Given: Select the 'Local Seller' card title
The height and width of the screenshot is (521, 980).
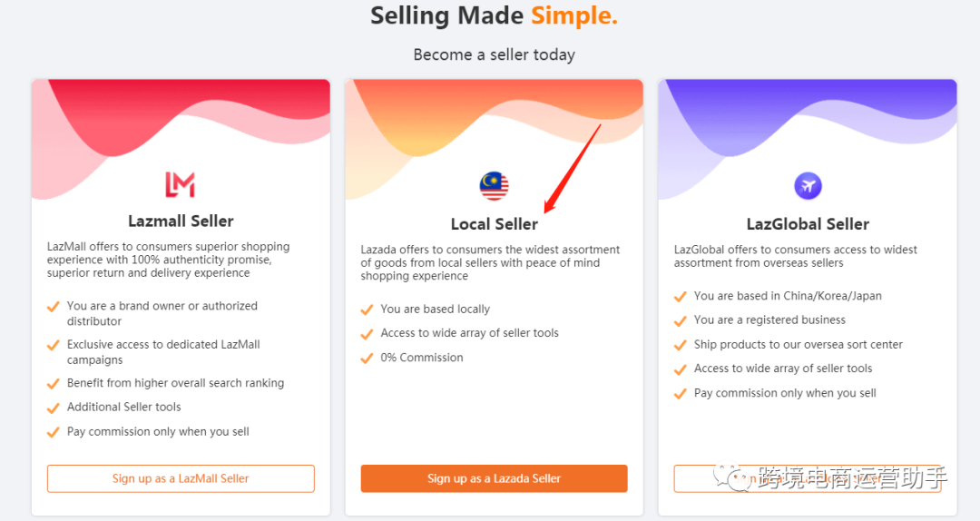Looking at the screenshot, I should pos(494,224).
